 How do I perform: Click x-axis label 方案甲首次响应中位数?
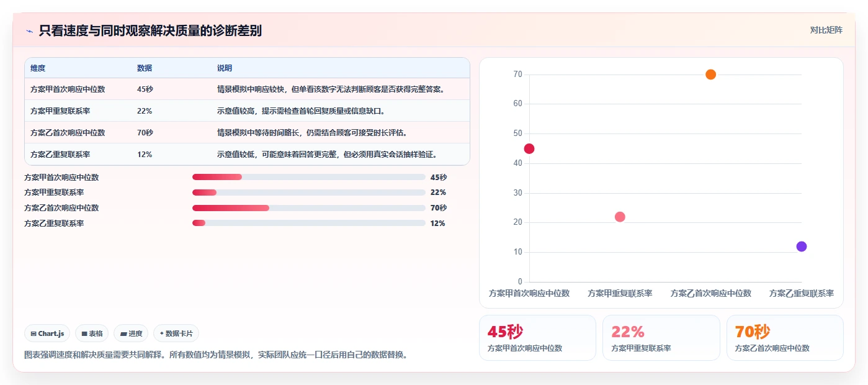(529, 293)
